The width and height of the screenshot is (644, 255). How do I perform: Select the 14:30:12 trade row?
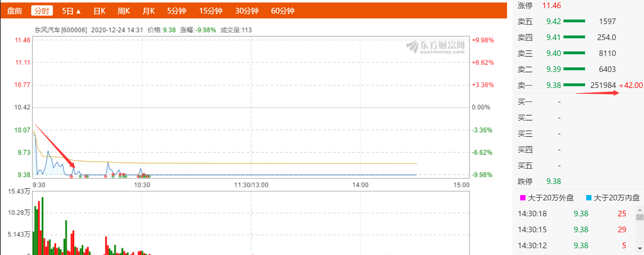[x=572, y=245]
